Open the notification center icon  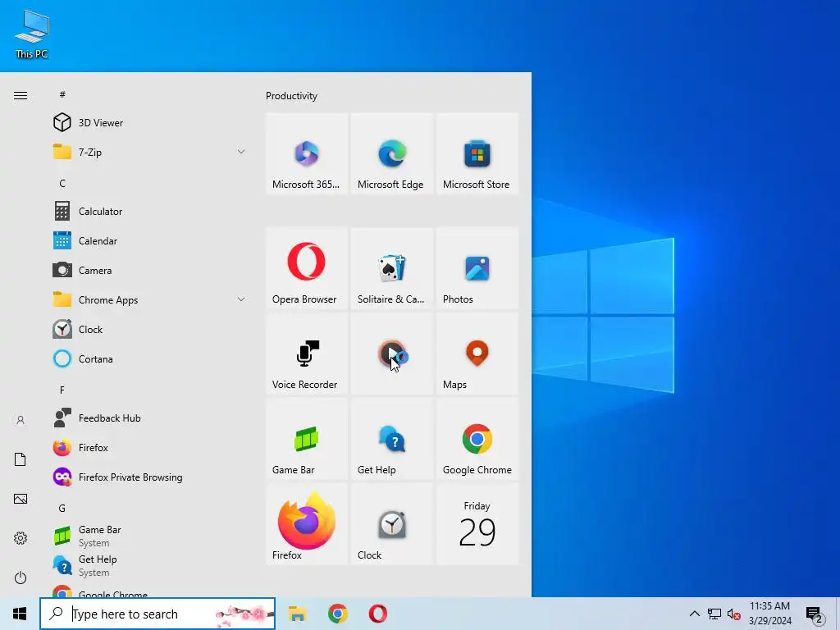point(814,614)
